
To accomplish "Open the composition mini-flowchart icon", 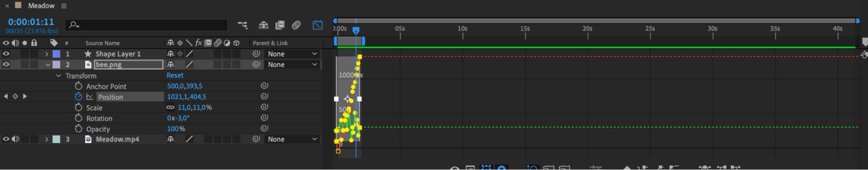I will pyautogui.click(x=243, y=25).
